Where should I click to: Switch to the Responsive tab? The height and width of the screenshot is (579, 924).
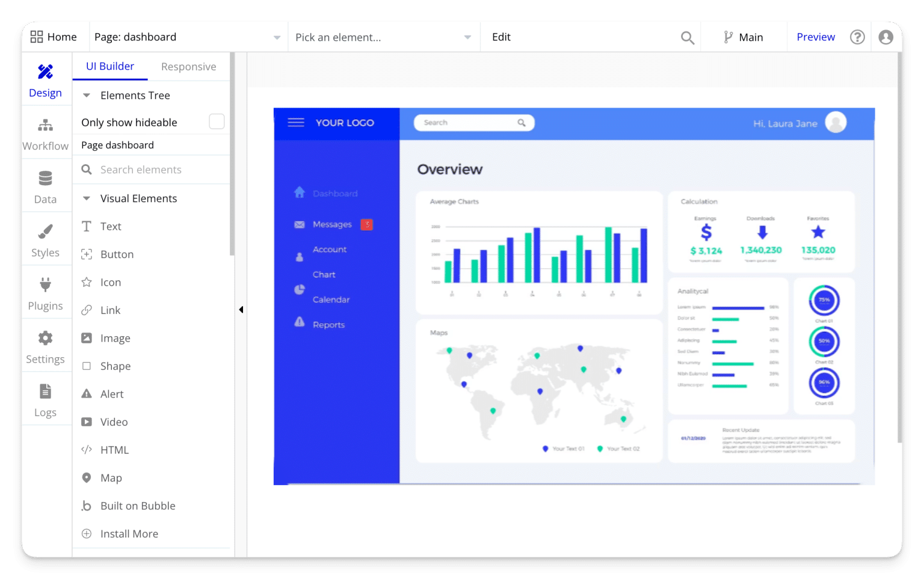(188, 66)
